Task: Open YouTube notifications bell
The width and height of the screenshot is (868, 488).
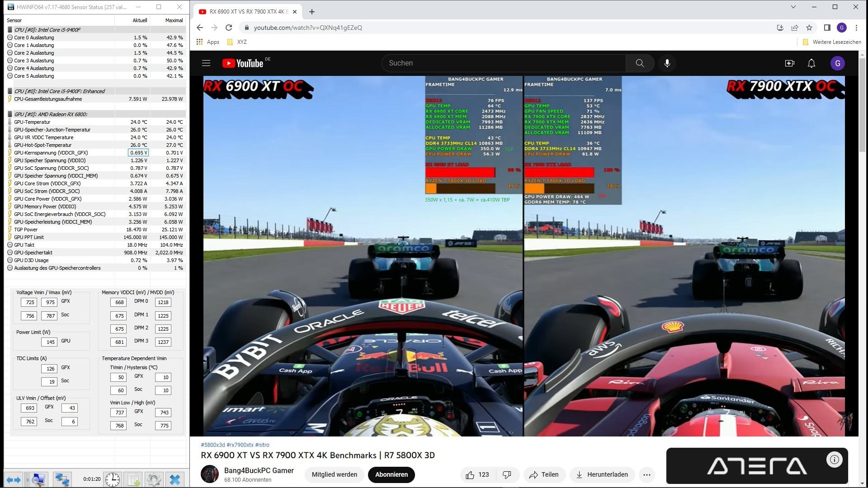Action: (811, 63)
